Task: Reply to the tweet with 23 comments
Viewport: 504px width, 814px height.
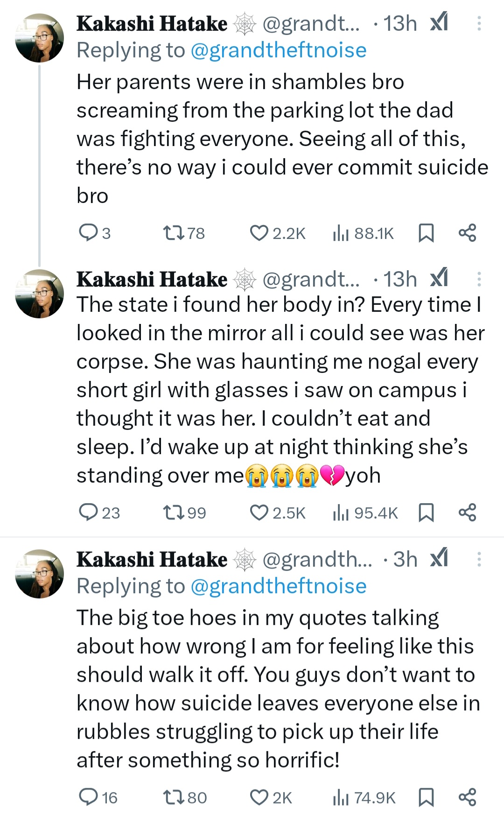Action: [x=88, y=512]
